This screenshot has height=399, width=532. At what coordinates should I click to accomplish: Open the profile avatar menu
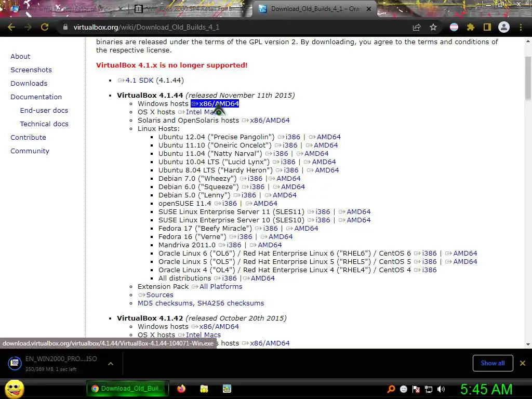504,27
